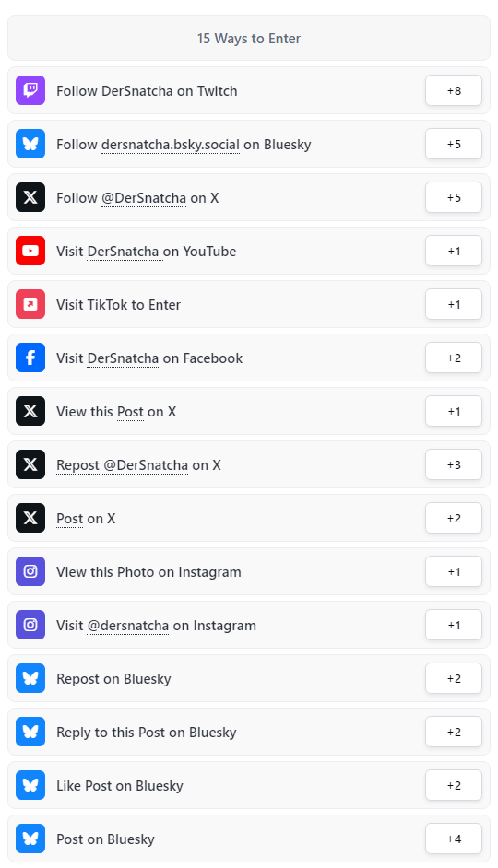Image resolution: width=498 pixels, height=868 pixels.
Task: Claim +8 for following on Twitch
Action: click(454, 90)
